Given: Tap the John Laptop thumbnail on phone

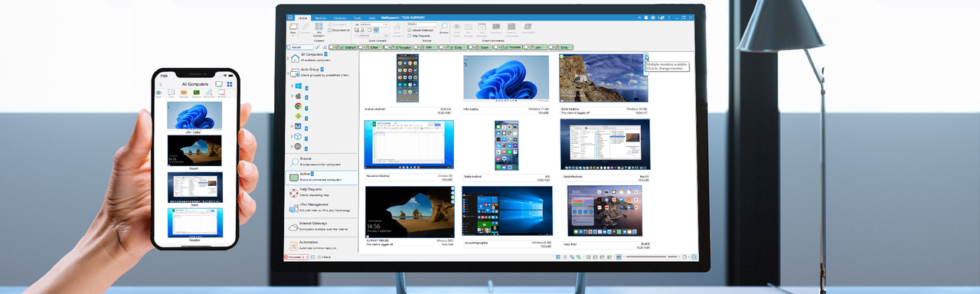Looking at the screenshot, I should pyautogui.click(x=194, y=116).
